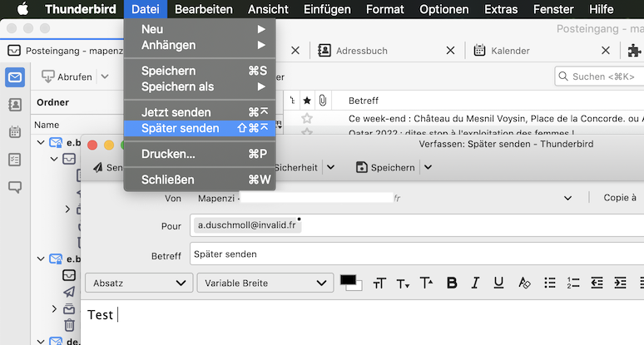Open the Absatz paragraph style dropdown
The width and height of the screenshot is (644, 345).
pos(138,283)
